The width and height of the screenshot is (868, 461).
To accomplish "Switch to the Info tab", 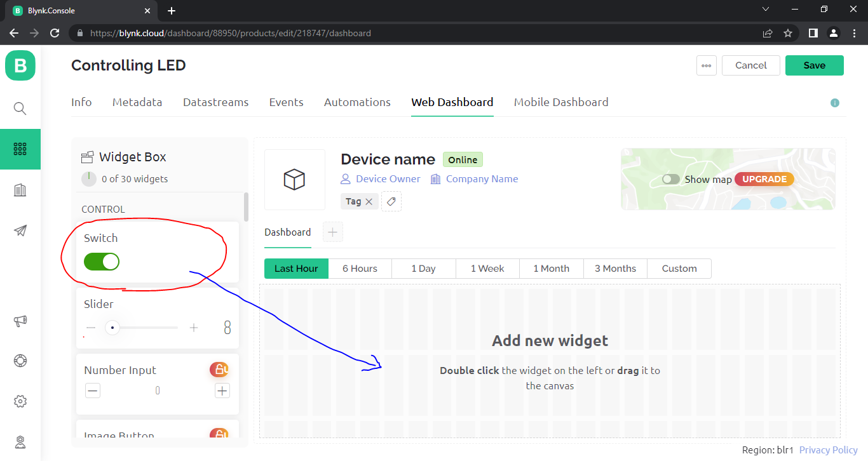I will point(81,102).
